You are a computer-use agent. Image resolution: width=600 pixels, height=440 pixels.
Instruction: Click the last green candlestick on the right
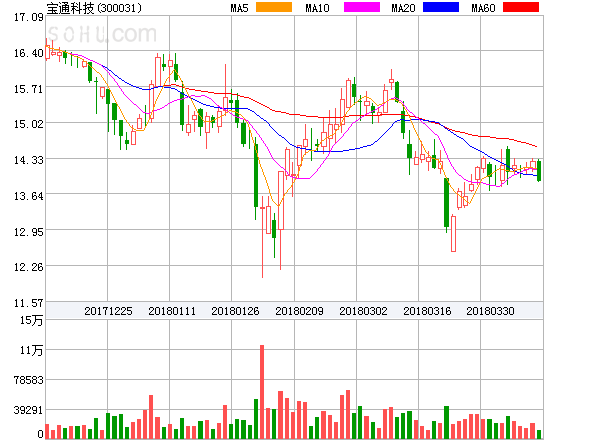pyautogui.click(x=539, y=171)
